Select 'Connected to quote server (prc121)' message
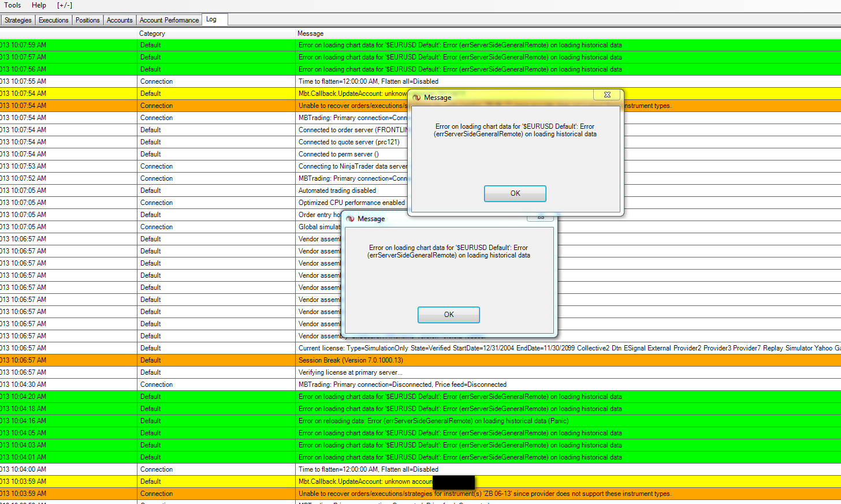 (349, 142)
